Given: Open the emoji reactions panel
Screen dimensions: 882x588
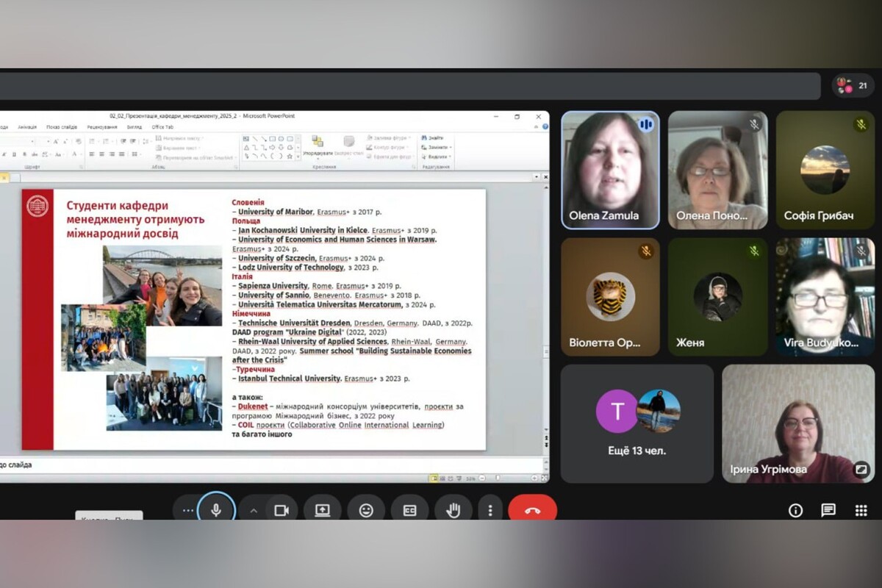Looking at the screenshot, I should [x=366, y=510].
